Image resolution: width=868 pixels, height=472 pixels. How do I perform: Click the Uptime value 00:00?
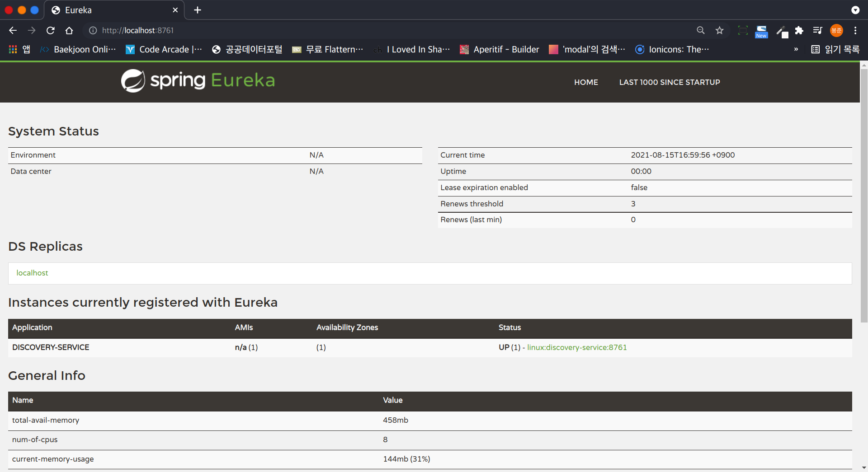[641, 171]
